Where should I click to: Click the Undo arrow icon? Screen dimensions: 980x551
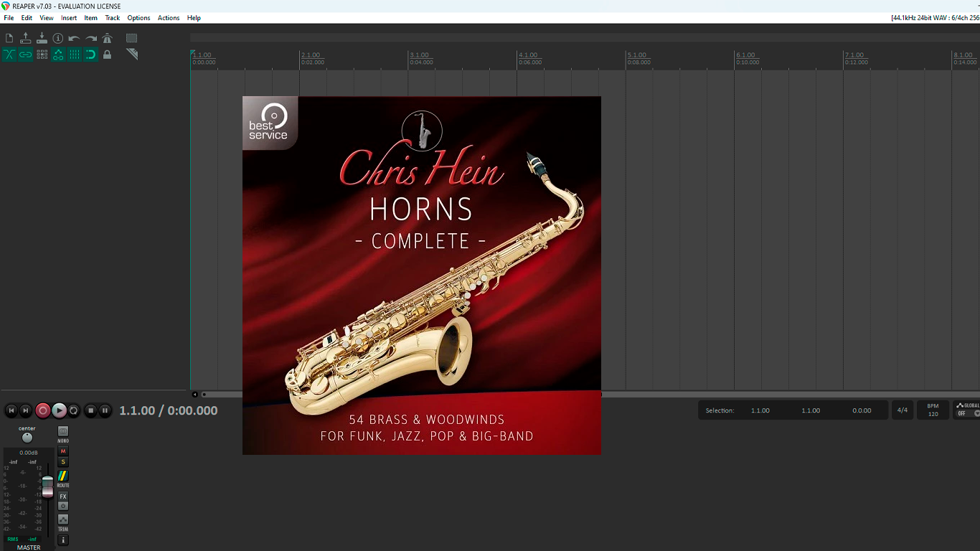tap(75, 38)
